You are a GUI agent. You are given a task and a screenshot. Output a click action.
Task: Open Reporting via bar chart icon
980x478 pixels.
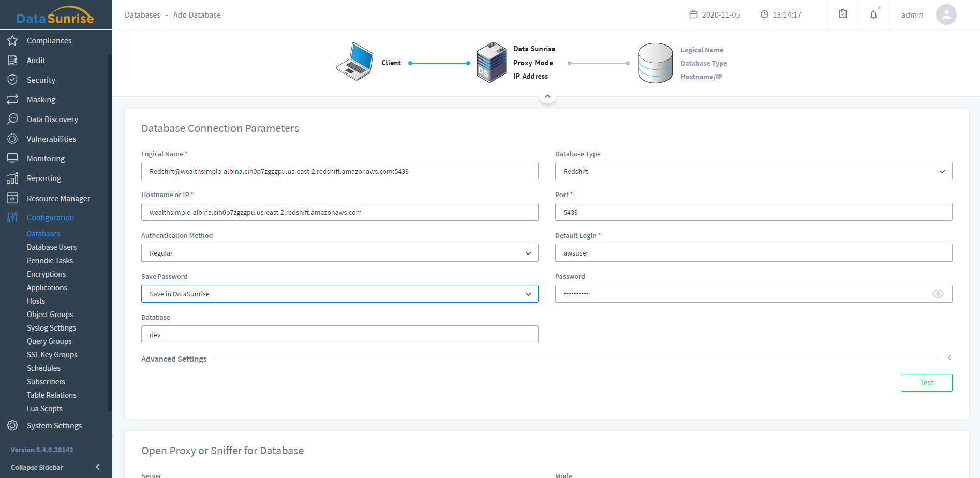pos(12,178)
